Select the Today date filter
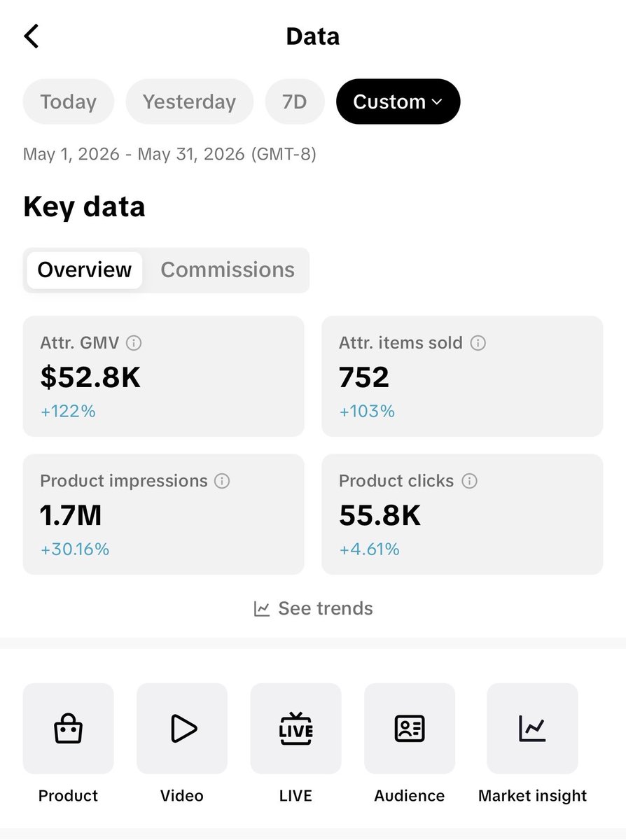626x840 pixels. click(x=68, y=101)
